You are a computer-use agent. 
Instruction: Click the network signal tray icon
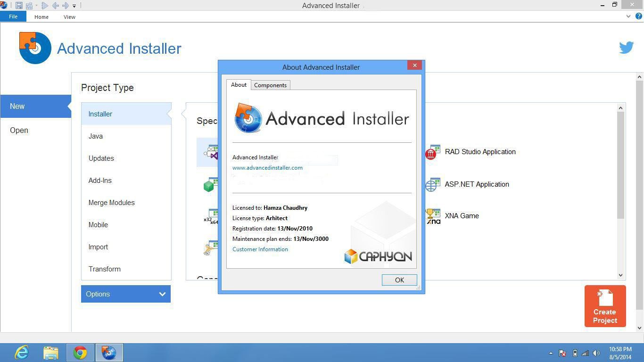click(585, 353)
